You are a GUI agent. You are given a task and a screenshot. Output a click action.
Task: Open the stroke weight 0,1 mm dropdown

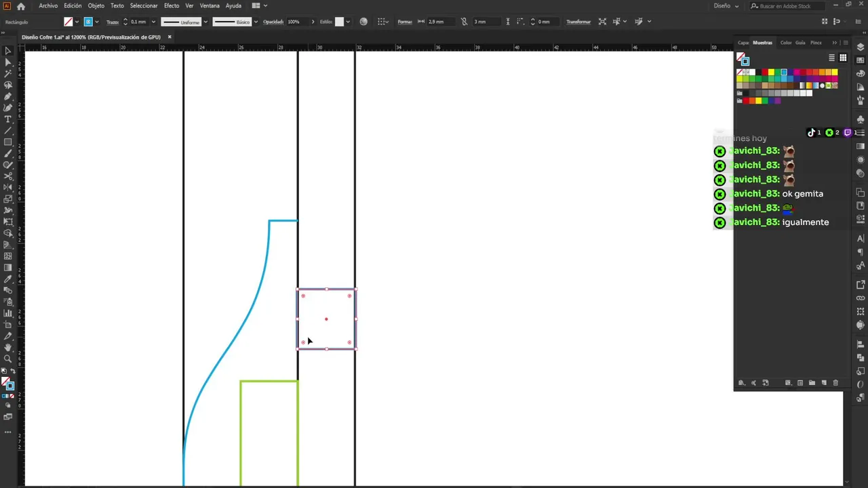click(153, 22)
